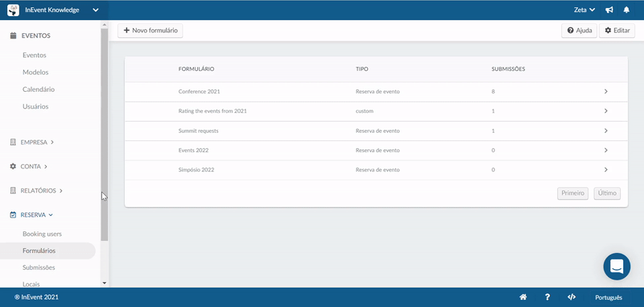This screenshot has width=644, height=307.
Task: Open Booking users in the sidebar
Action: pyautogui.click(x=43, y=234)
